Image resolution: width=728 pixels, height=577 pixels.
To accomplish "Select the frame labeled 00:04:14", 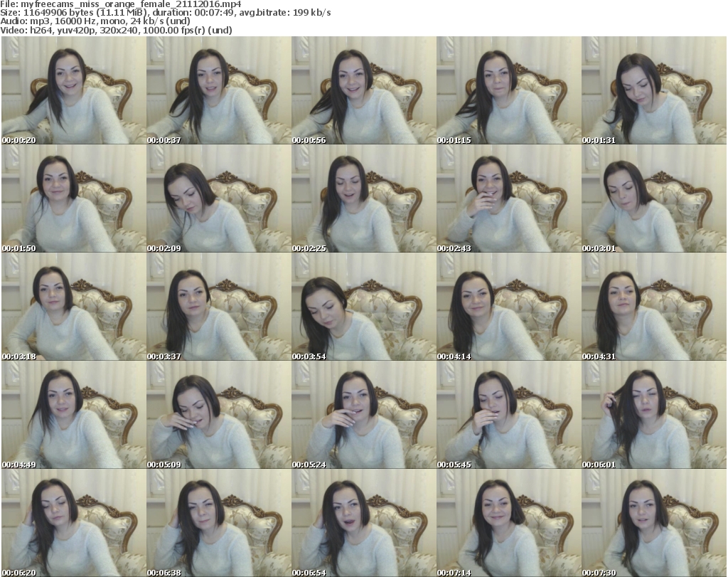I will click(x=508, y=307).
